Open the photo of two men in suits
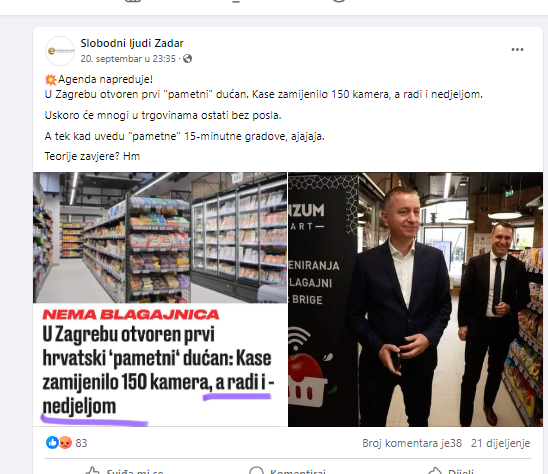Image resolution: width=548 pixels, height=474 pixels. coord(415,299)
